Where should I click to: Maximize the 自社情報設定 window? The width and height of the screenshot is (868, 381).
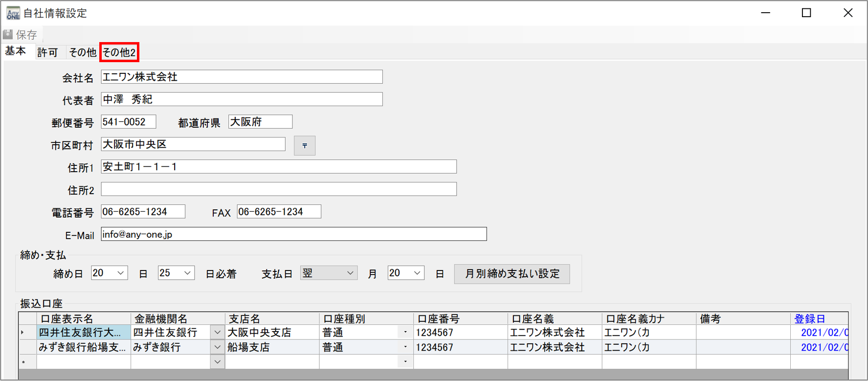[x=806, y=13]
